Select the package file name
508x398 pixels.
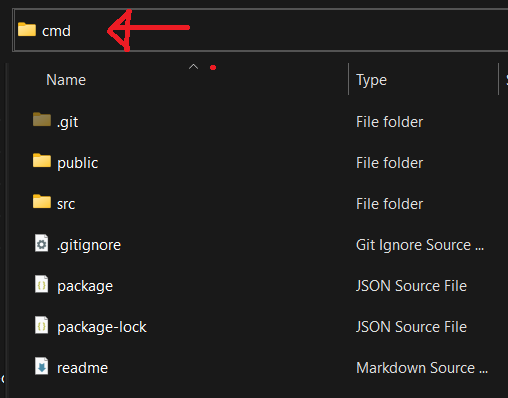[85, 286]
